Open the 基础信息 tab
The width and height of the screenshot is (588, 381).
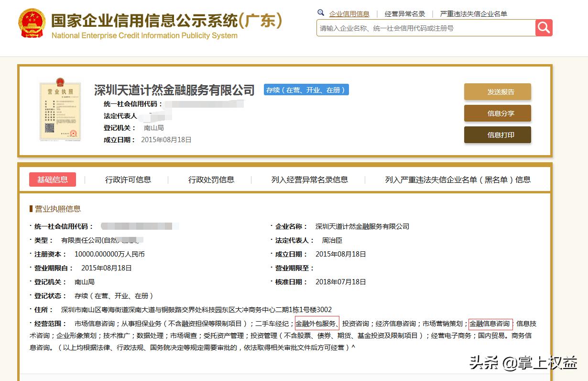click(x=53, y=179)
